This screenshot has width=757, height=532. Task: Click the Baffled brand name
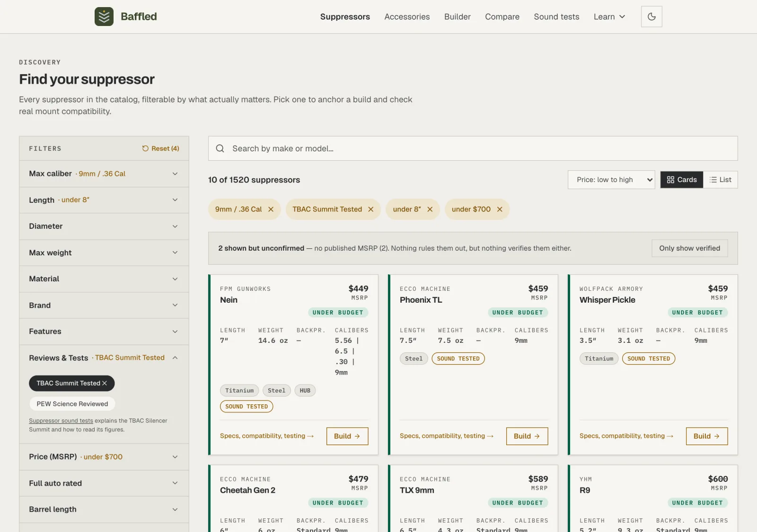(139, 17)
